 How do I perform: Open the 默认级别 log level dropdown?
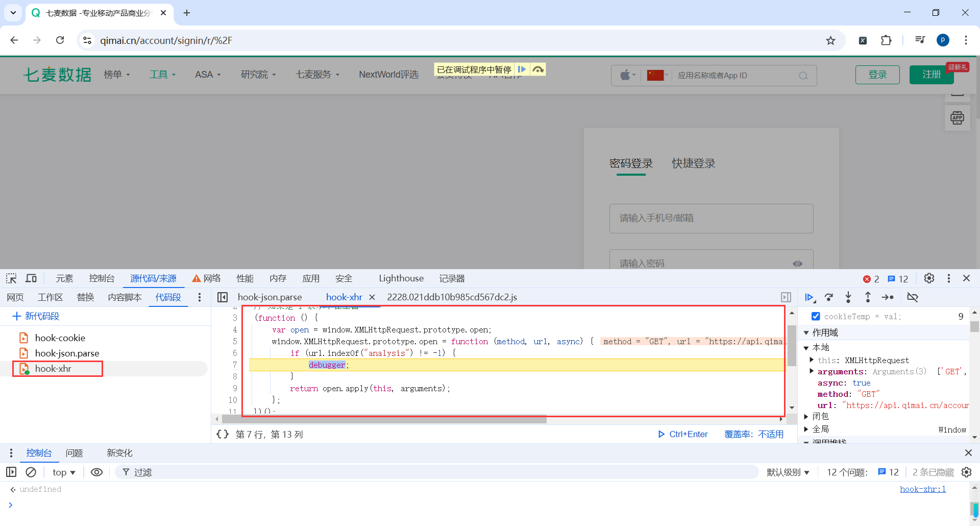coord(788,472)
